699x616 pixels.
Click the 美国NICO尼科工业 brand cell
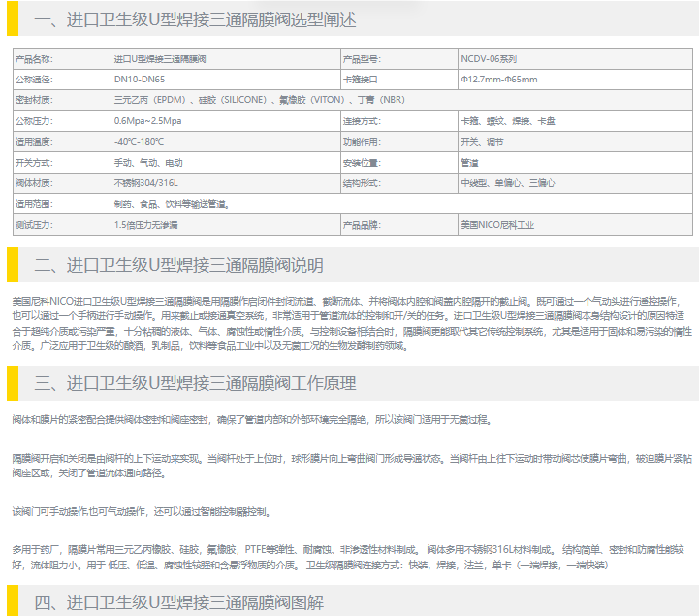point(497,225)
